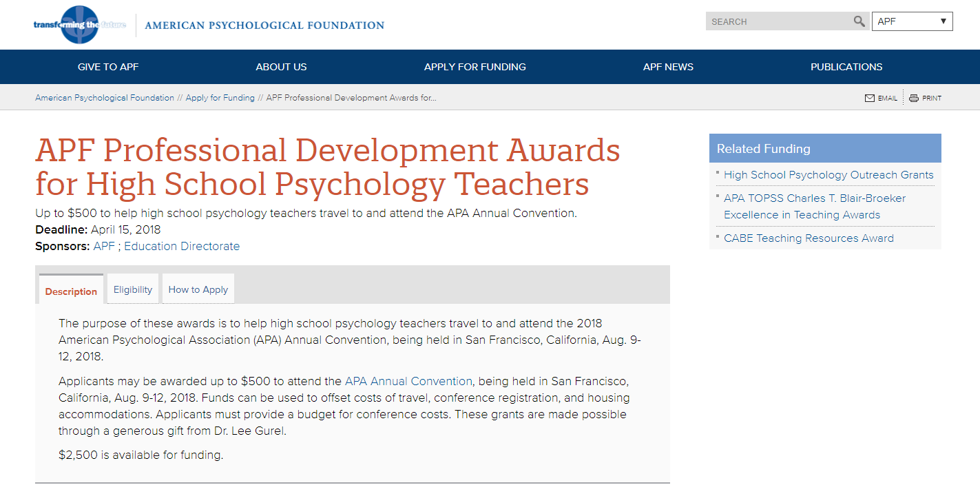Open the APPLY FOR FUNDING menu

click(x=475, y=66)
